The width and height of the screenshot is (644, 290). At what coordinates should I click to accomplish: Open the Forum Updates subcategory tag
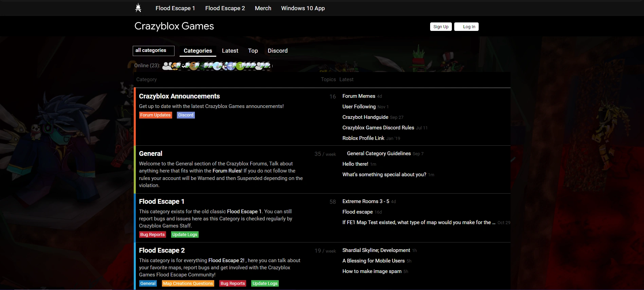155,115
